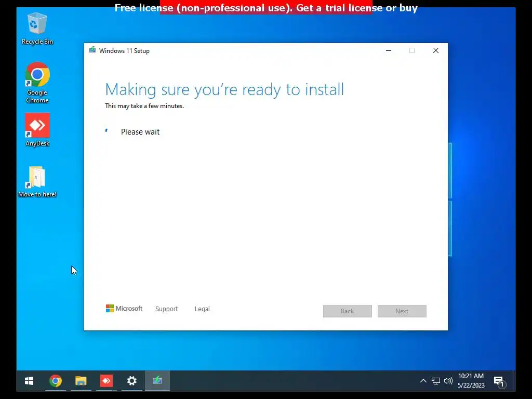Click the Microsoft logo in setup
This screenshot has height=399, width=532.
coord(124,309)
